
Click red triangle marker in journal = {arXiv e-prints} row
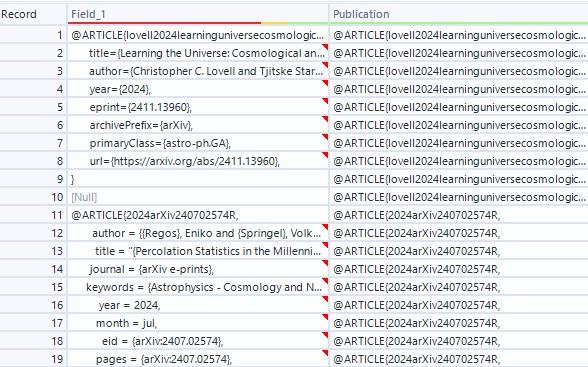pyautogui.click(x=325, y=263)
